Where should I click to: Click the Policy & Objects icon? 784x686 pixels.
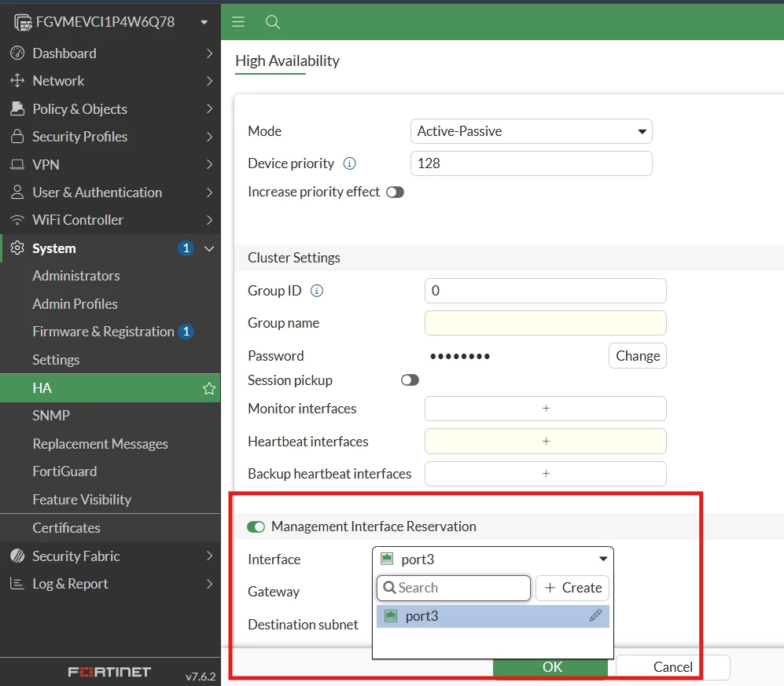click(17, 108)
